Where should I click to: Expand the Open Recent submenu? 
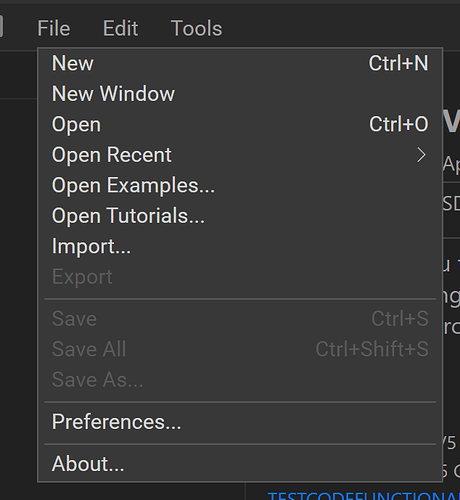(240, 155)
